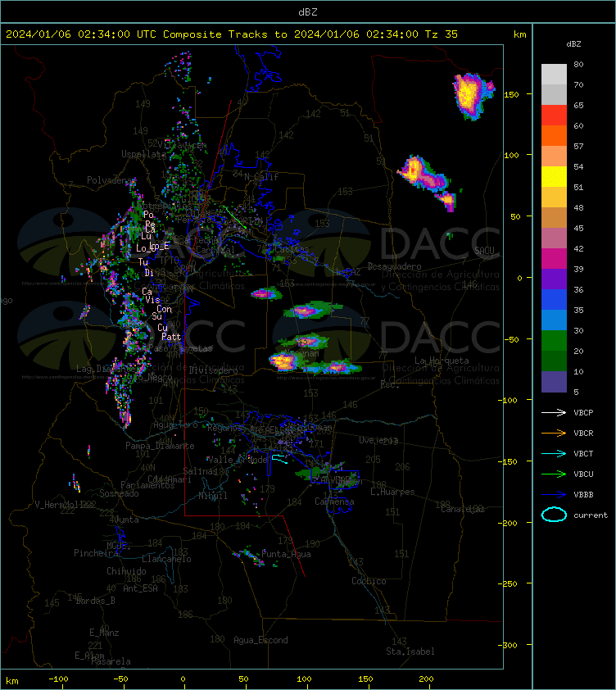Click the 'current' legend label

(591, 515)
